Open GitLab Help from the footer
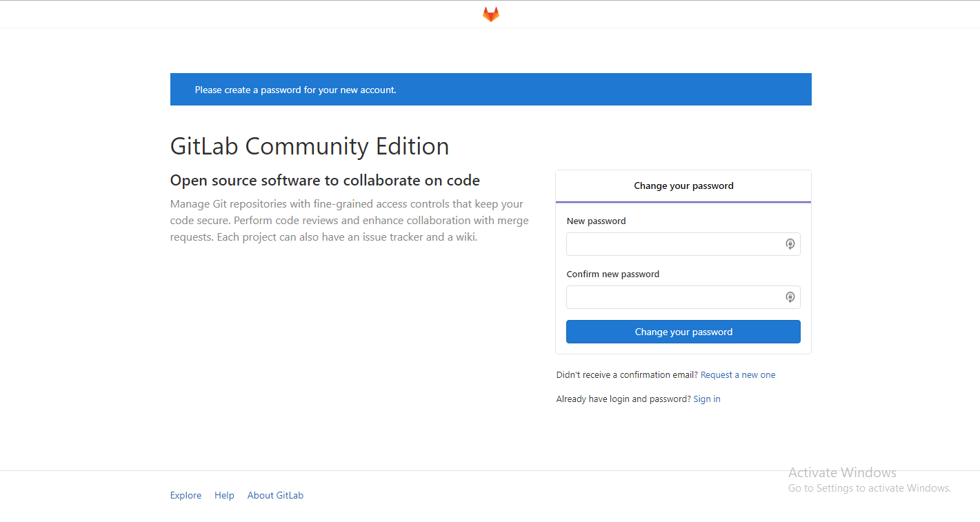This screenshot has width=980, height=522. (x=224, y=495)
